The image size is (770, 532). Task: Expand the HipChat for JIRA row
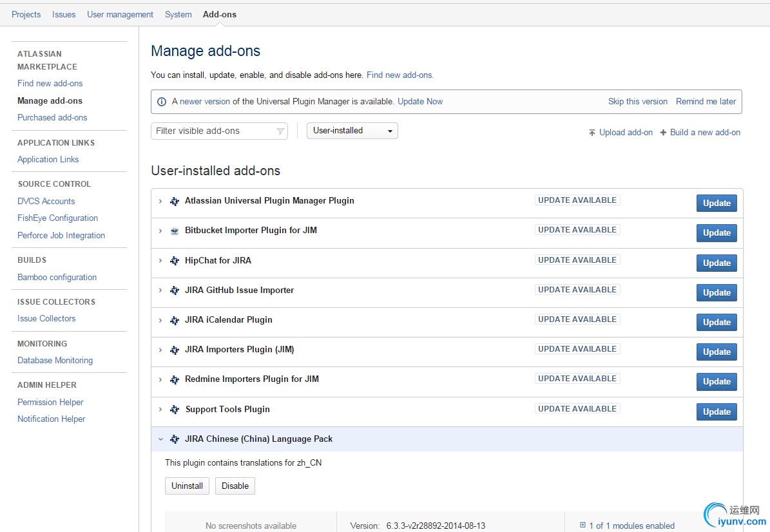160,261
